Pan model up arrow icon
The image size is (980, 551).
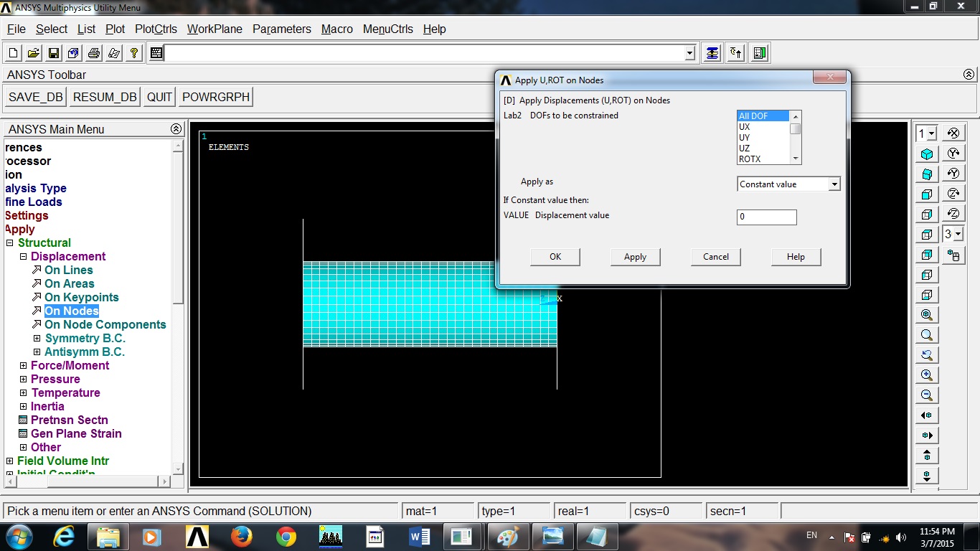pyautogui.click(x=927, y=456)
